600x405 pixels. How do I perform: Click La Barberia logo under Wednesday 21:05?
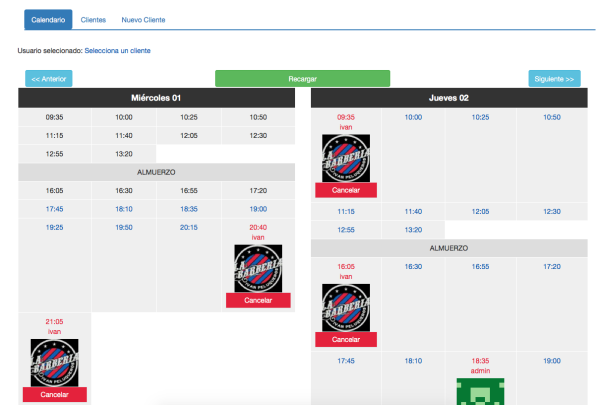[54, 363]
